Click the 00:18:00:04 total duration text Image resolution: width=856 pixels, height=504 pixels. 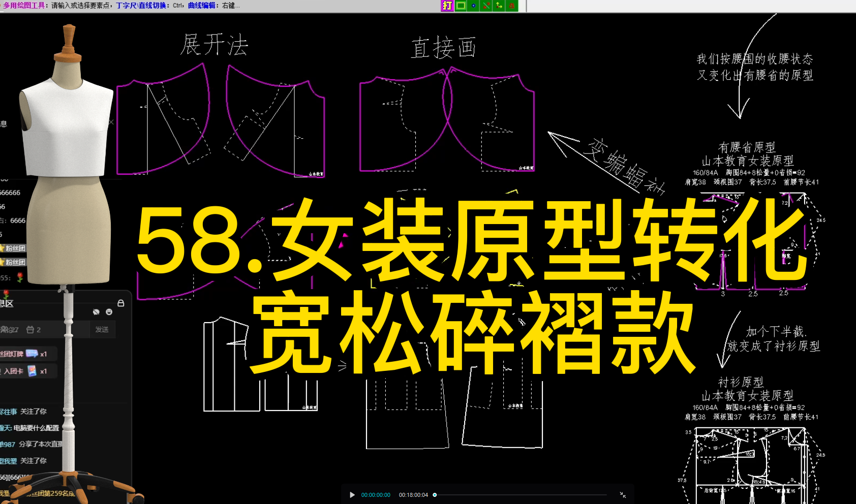pyautogui.click(x=413, y=495)
